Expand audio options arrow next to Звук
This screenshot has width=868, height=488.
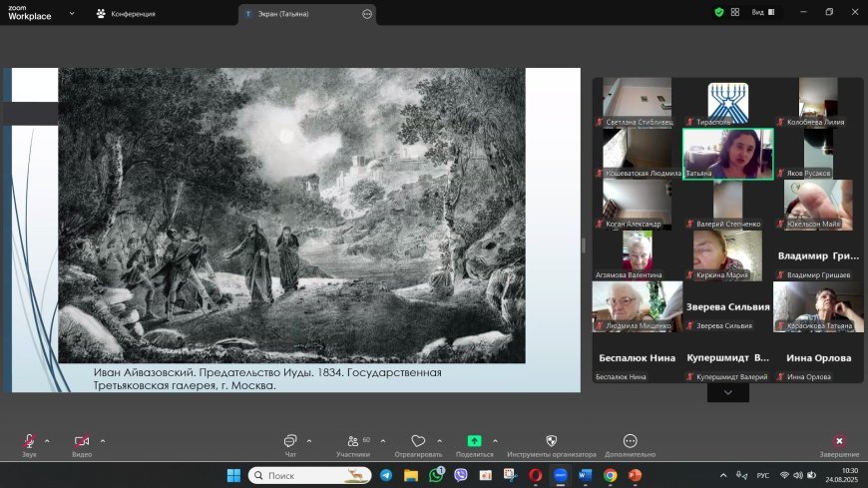(47, 441)
